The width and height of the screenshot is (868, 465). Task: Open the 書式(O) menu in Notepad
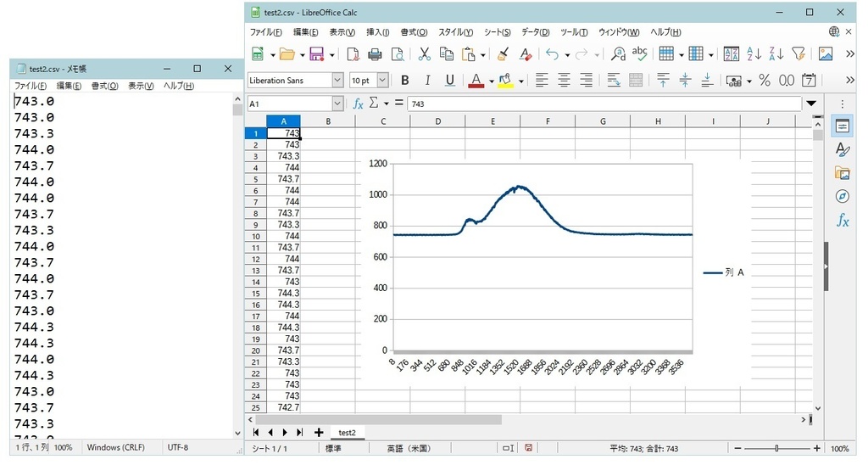tap(104, 86)
